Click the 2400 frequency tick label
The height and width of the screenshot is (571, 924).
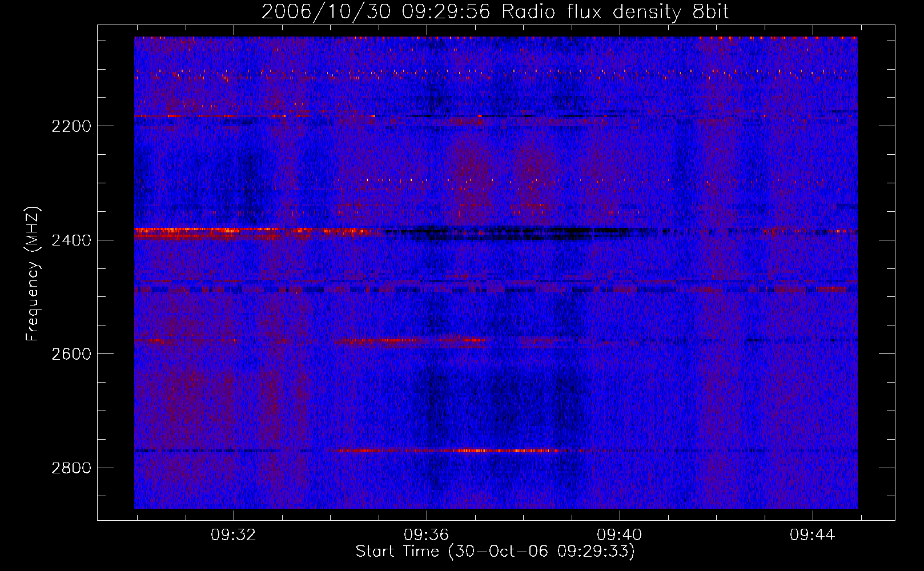coord(71,240)
